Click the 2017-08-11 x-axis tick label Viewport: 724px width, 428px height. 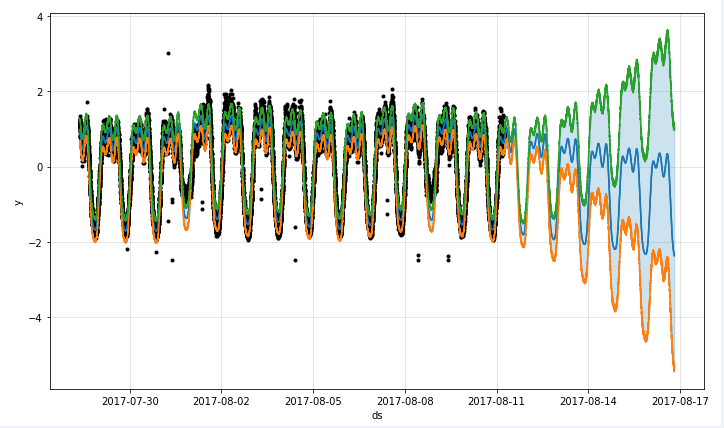pos(497,401)
